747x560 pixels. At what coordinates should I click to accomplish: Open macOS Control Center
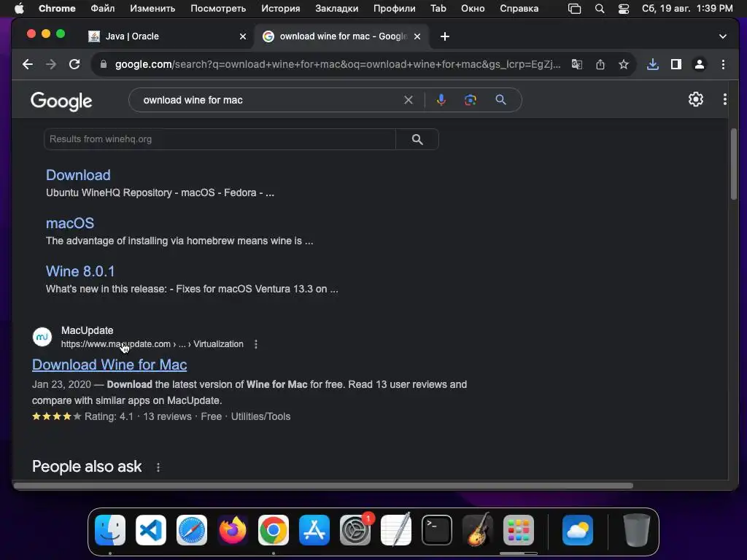click(623, 9)
